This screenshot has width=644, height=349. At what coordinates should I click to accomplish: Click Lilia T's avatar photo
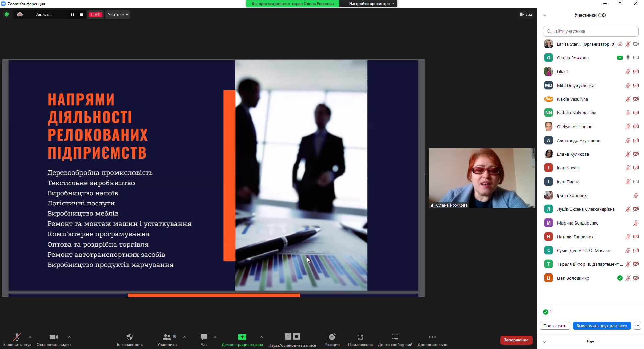pos(548,71)
